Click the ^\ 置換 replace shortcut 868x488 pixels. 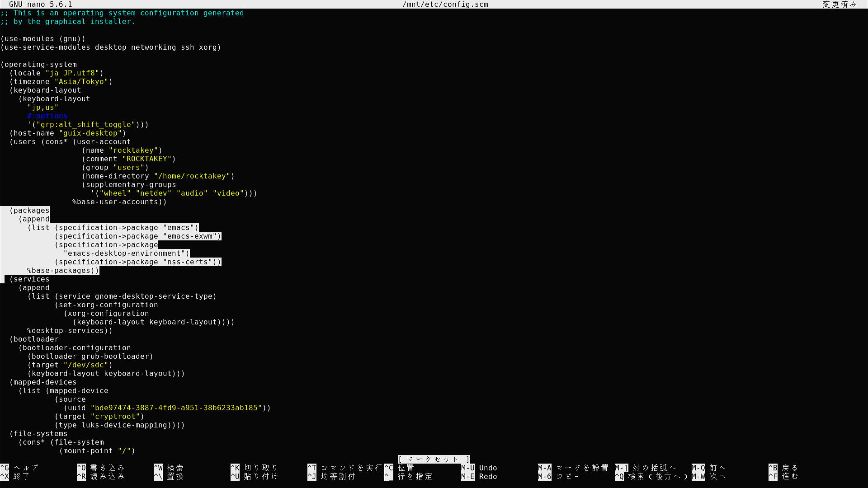[x=169, y=476]
